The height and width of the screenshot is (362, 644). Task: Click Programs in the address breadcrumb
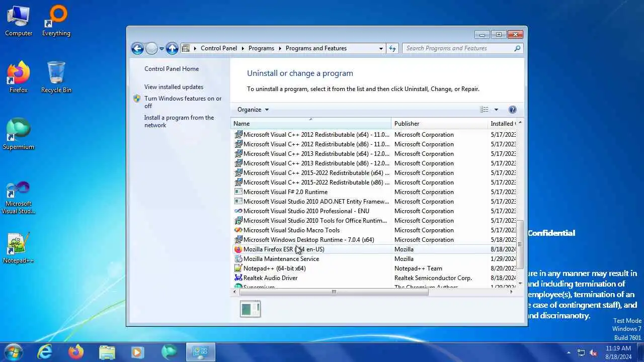[261, 48]
